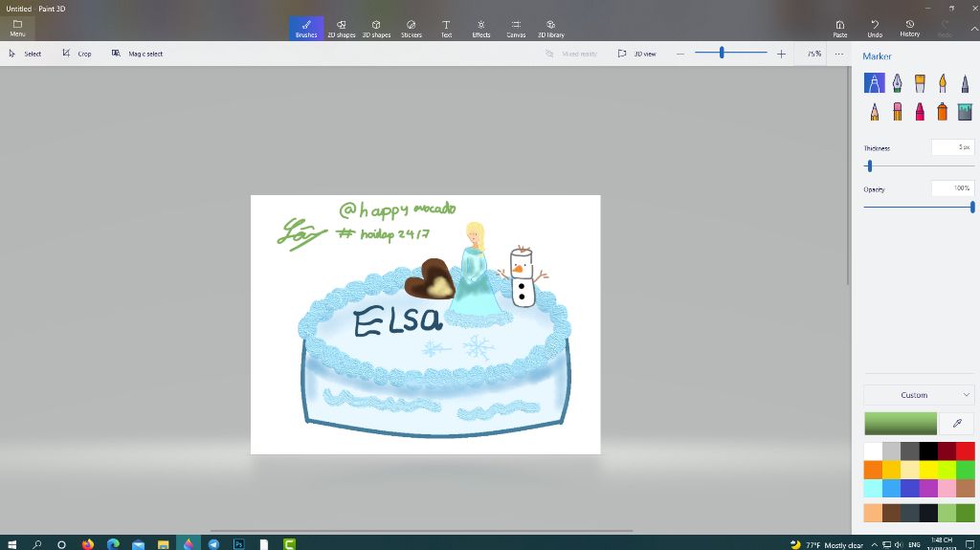Open the weather widget showing 77°F
The width and height of the screenshot is (980, 550).
(x=826, y=545)
